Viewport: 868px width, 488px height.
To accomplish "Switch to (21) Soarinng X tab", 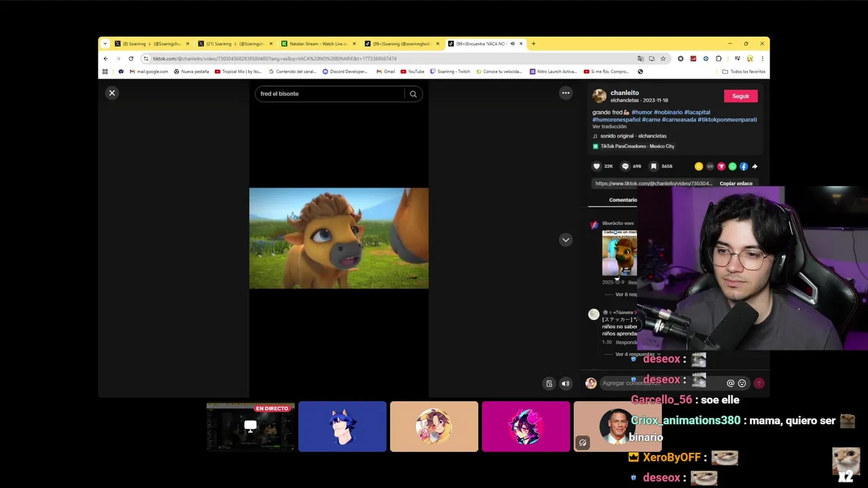I will click(x=234, y=43).
